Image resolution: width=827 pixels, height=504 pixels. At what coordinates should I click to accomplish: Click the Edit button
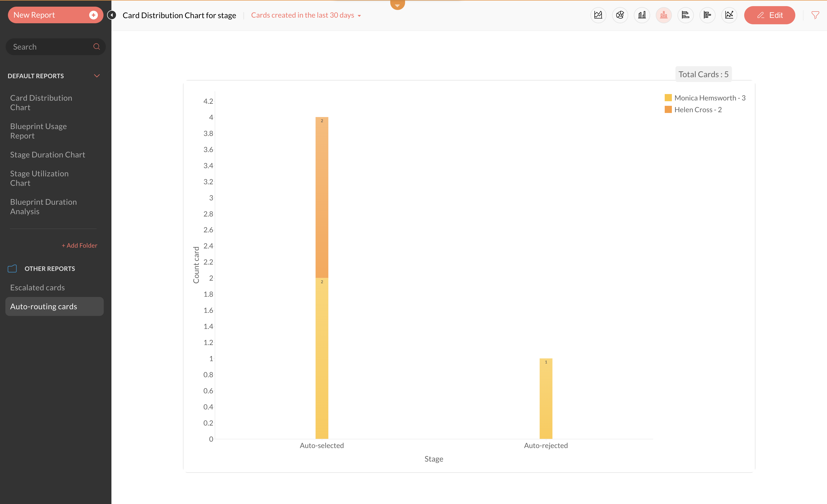[769, 15]
